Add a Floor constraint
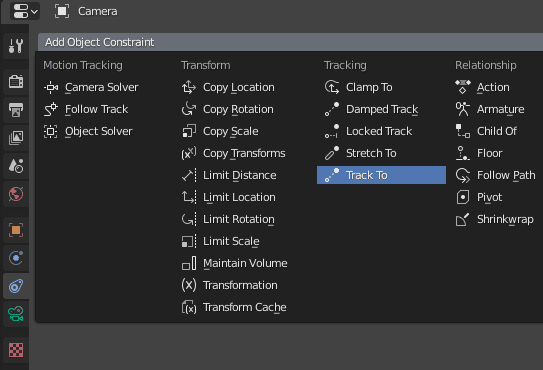 click(x=479, y=153)
